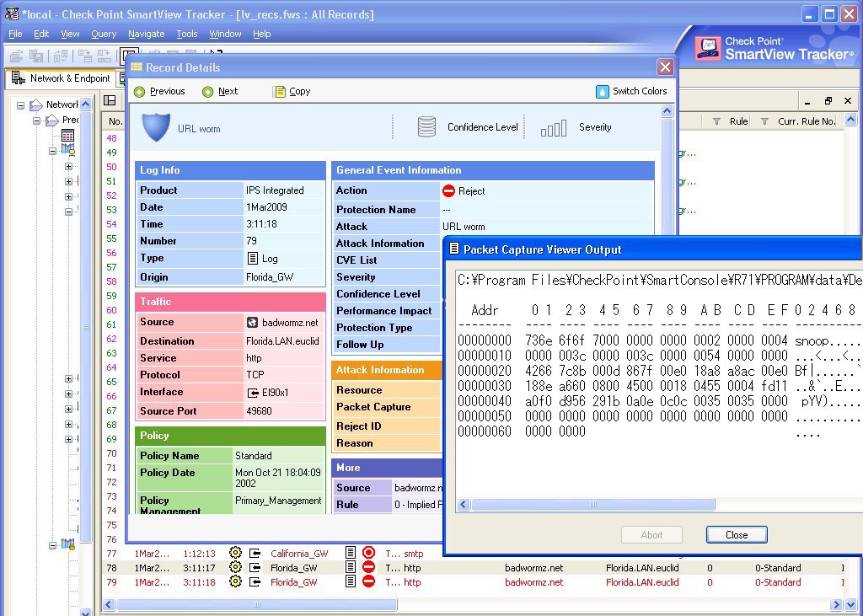The image size is (863, 616).
Task: Open the Help menu
Action: click(x=262, y=35)
